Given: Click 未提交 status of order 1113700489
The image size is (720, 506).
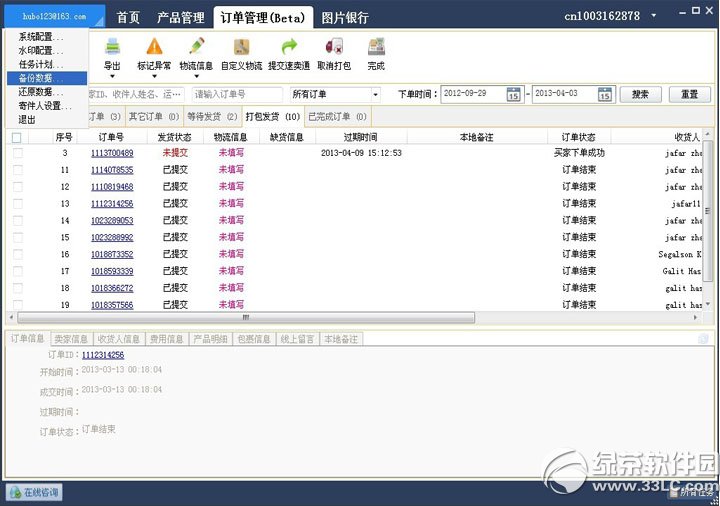Looking at the screenshot, I should pos(175,153).
